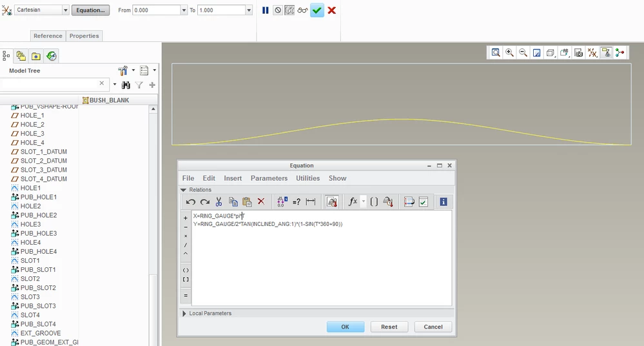The height and width of the screenshot is (346, 644).
Task: Click the Refit view icon
Action: pyautogui.click(x=496, y=53)
